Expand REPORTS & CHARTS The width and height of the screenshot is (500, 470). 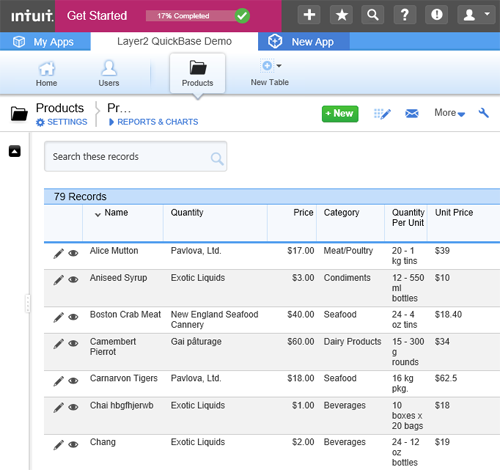[154, 122]
